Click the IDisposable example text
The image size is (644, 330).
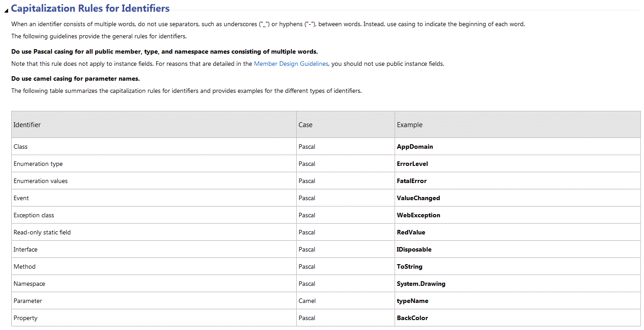(414, 250)
